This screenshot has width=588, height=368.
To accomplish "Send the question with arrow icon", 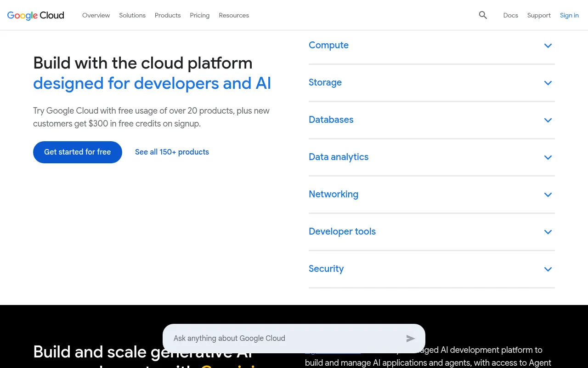I will coord(411,339).
